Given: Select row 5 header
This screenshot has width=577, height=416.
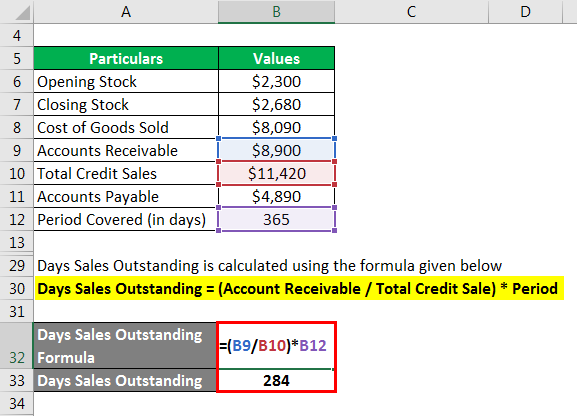Looking at the screenshot, I should (x=17, y=59).
